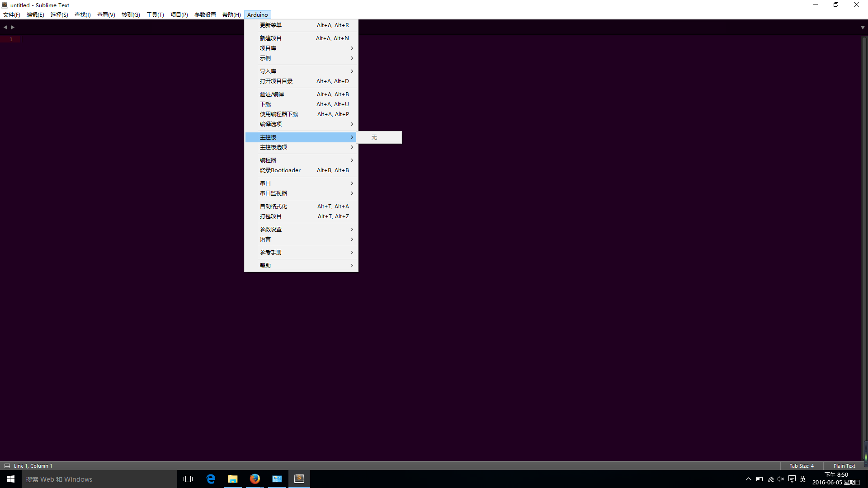Click the 无 item in the board submenu
This screenshot has height=488, width=868.
click(379, 137)
